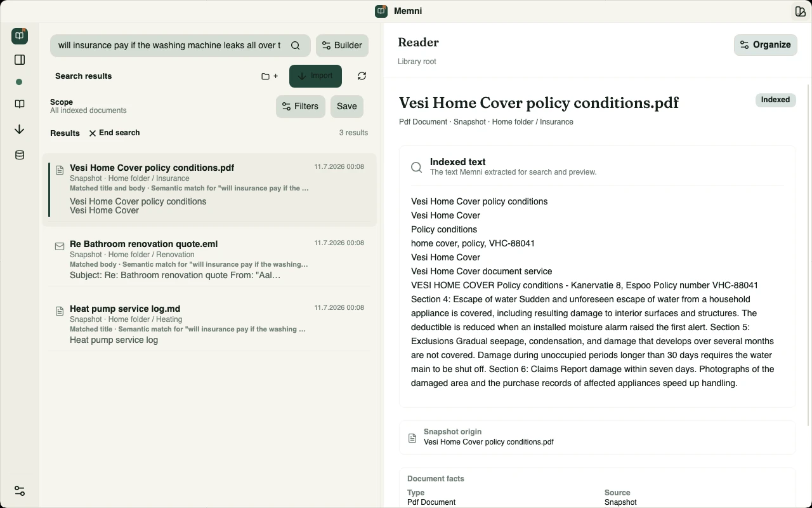The height and width of the screenshot is (508, 812).
Task: Click the Reader pane vertical scrollbar
Action: click(x=808, y=254)
